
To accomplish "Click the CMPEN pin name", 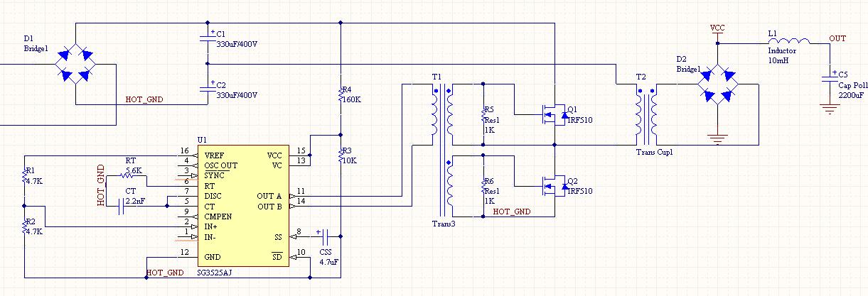I will click(219, 216).
